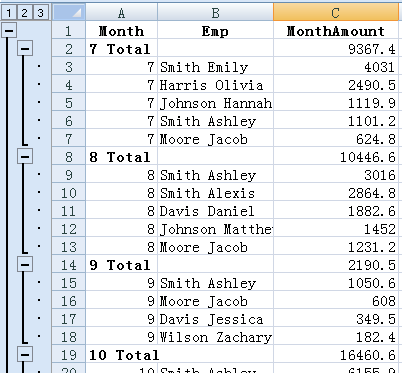
Task: Select row 14 header
Action: click(69, 265)
